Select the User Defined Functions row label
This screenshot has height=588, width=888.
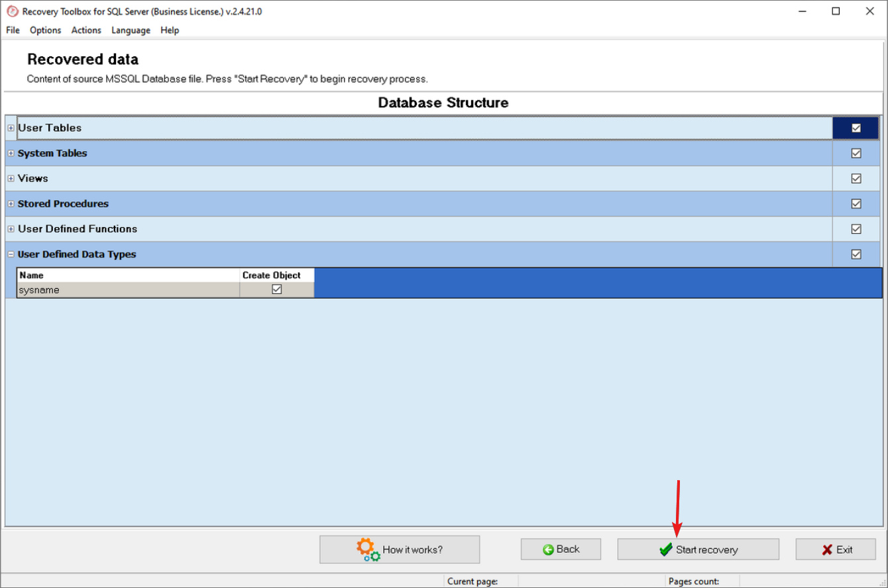coord(78,228)
